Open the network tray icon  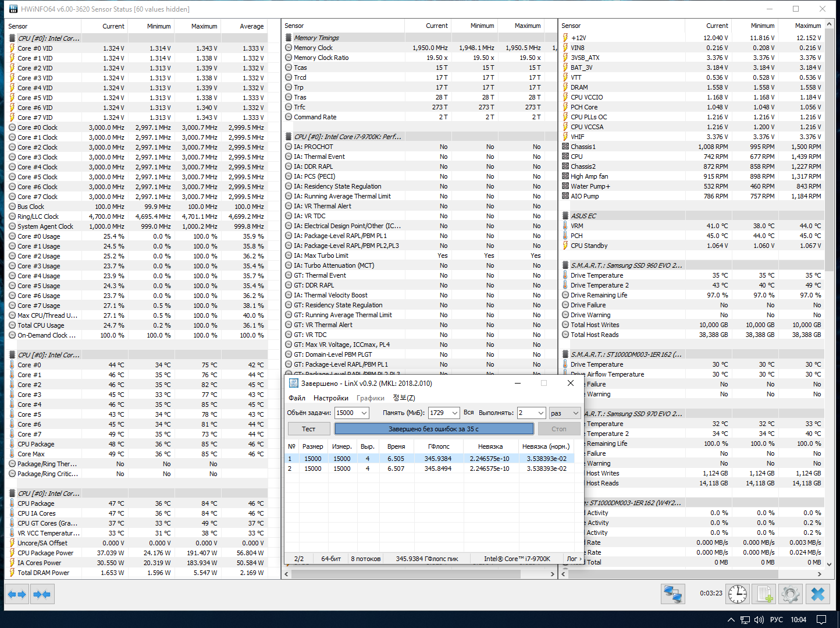[745, 620]
